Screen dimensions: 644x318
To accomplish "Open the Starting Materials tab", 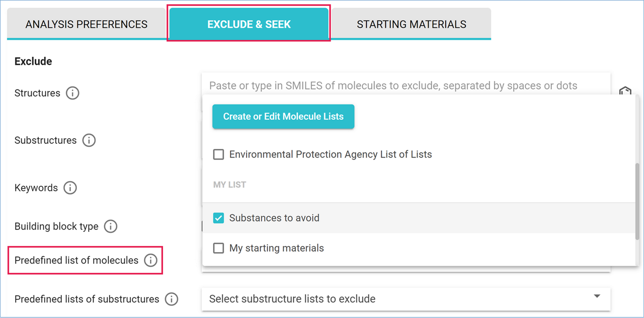I will tap(411, 24).
